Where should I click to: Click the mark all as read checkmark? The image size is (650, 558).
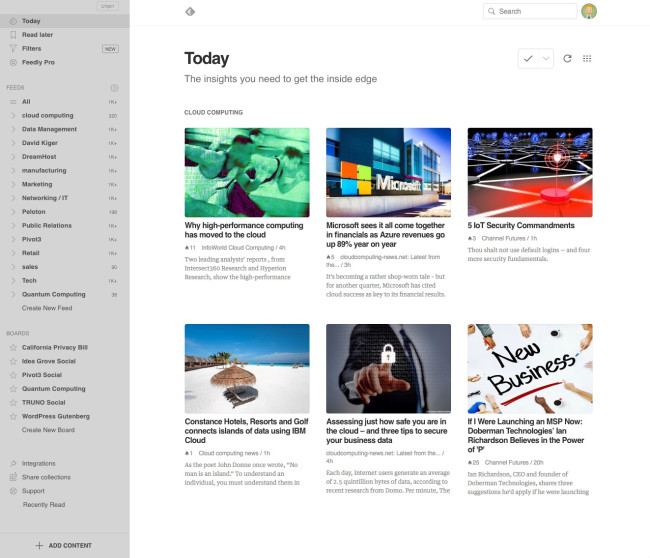(x=528, y=59)
